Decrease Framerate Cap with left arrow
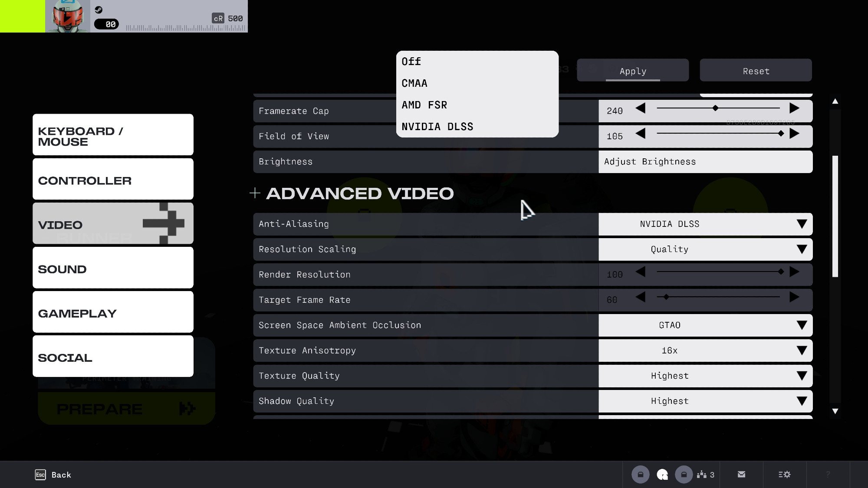This screenshot has height=488, width=868. pos(641,108)
